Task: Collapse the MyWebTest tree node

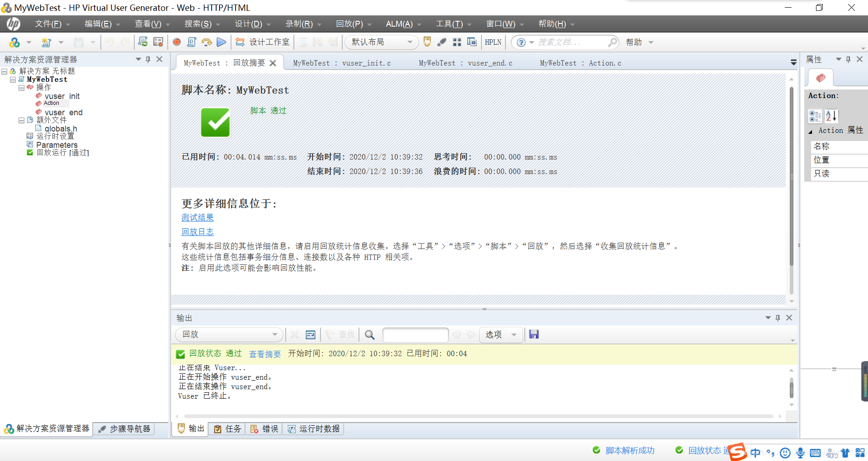Action: coord(13,80)
